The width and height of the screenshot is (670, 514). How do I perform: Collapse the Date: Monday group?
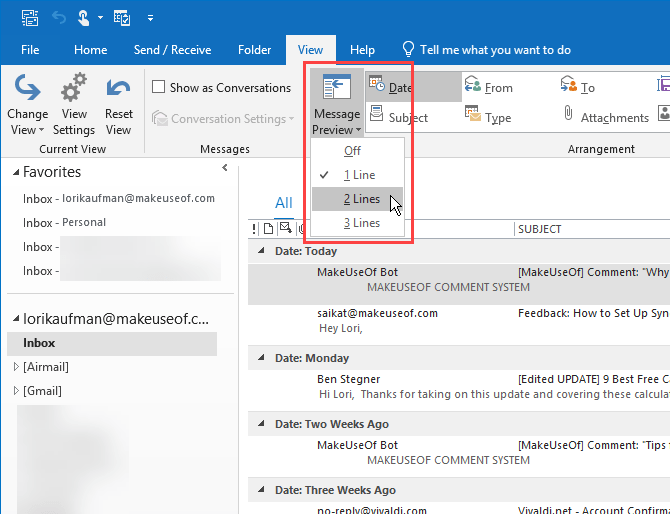[x=262, y=358]
